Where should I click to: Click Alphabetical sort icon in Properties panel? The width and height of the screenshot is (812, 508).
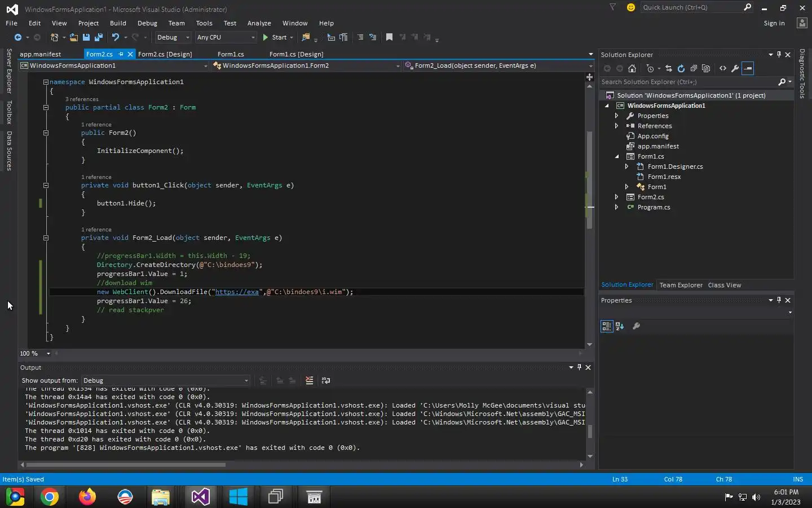coord(620,326)
